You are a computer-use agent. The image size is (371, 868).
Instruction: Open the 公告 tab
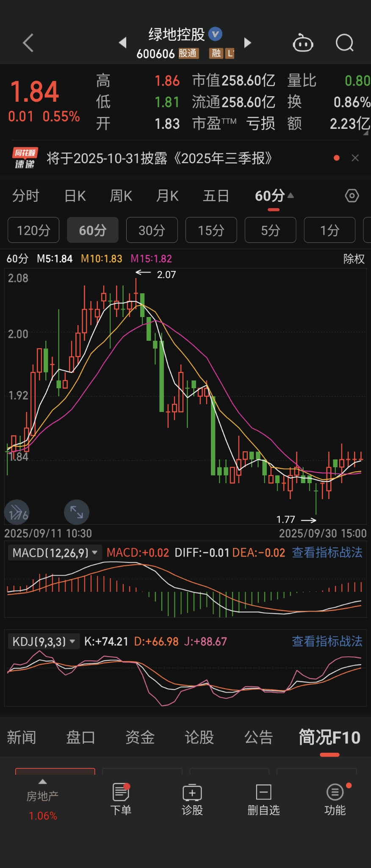[x=258, y=737]
